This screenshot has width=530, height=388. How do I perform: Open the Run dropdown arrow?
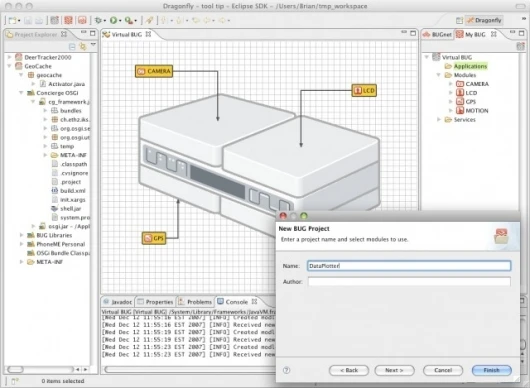(120, 21)
